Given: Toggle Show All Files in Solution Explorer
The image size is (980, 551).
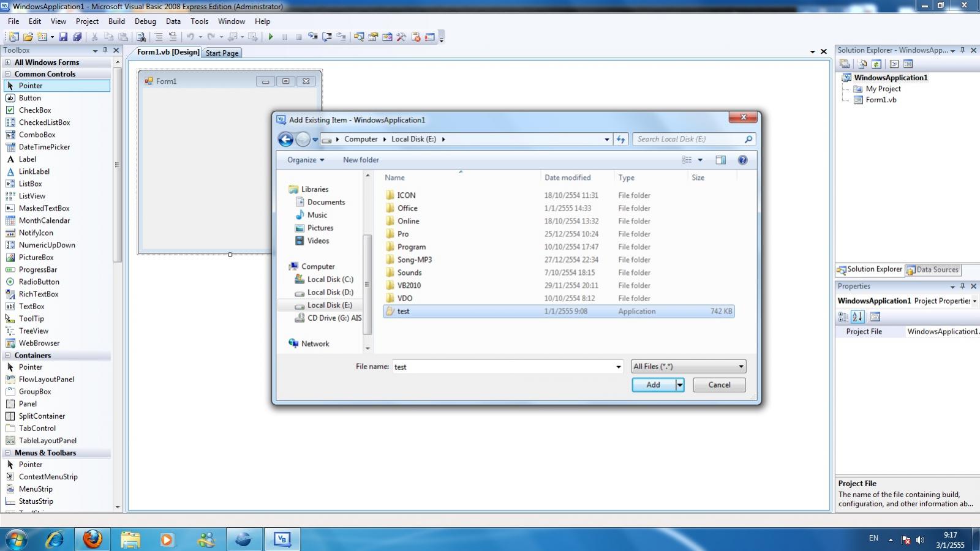Looking at the screenshot, I should [862, 64].
